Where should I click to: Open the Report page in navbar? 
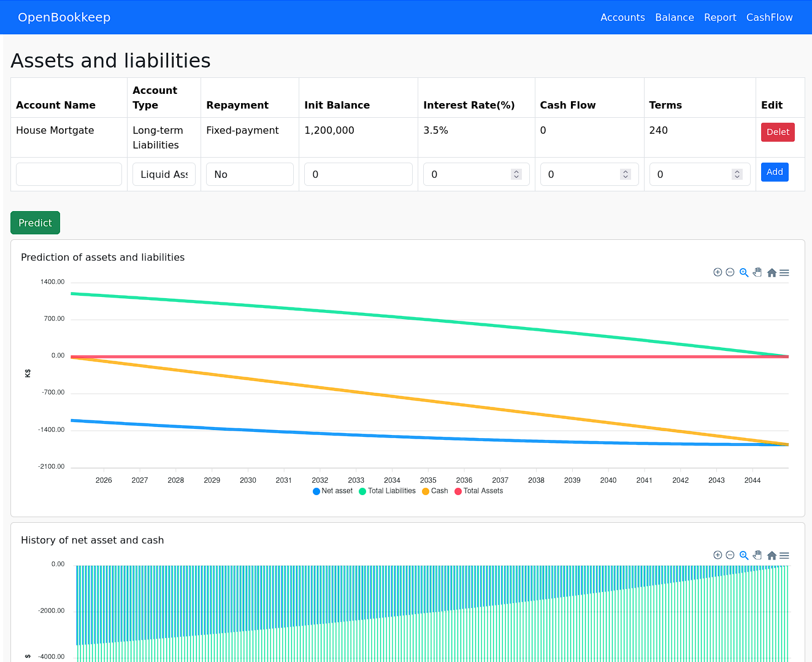coord(719,17)
